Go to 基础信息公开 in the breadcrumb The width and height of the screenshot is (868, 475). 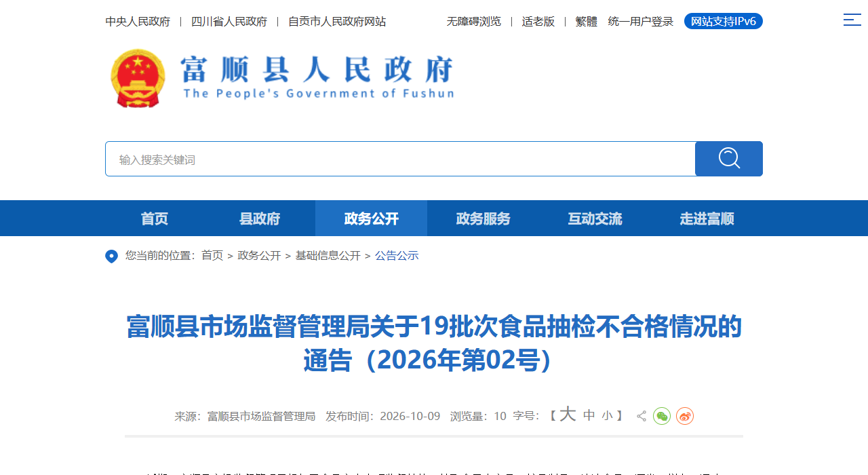pos(328,256)
